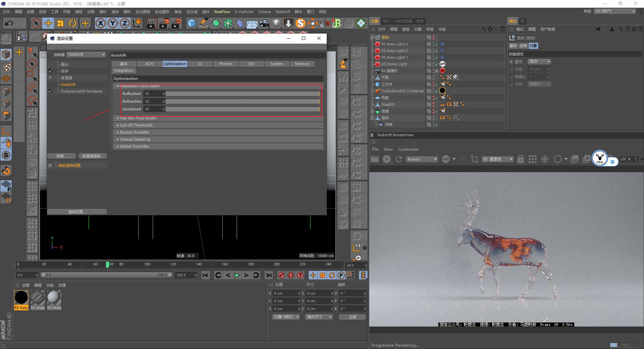
Task: Select the Scale tool in the toolbar
Action: 60,23
